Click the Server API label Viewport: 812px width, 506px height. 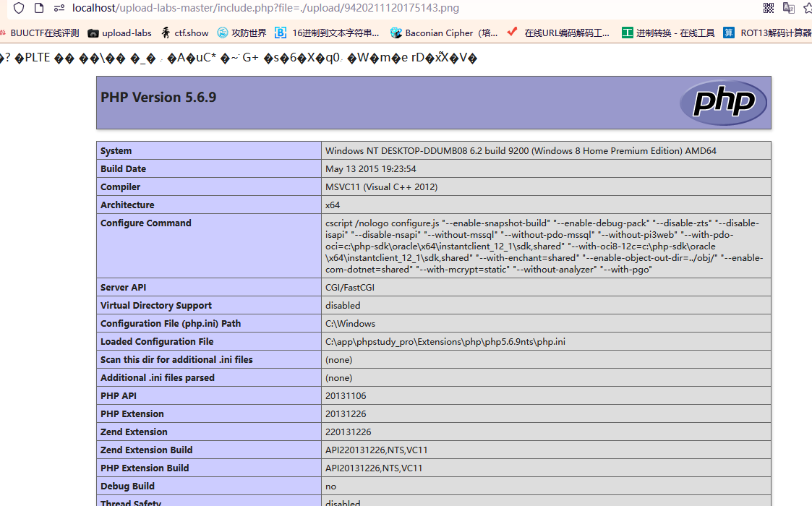click(123, 288)
